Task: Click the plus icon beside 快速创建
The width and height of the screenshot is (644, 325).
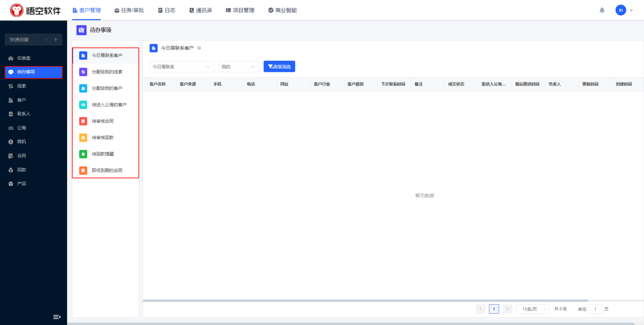Action: (55, 40)
